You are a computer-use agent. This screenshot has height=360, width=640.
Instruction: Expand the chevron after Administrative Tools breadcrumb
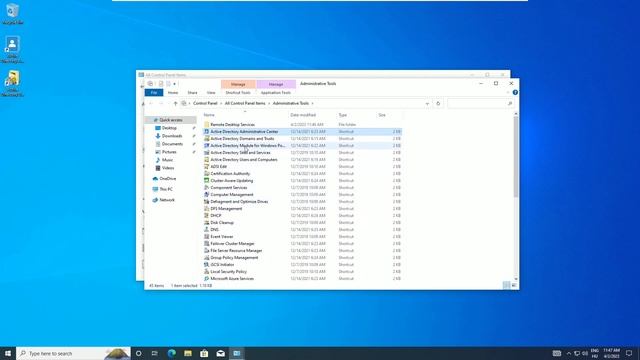click(313, 104)
